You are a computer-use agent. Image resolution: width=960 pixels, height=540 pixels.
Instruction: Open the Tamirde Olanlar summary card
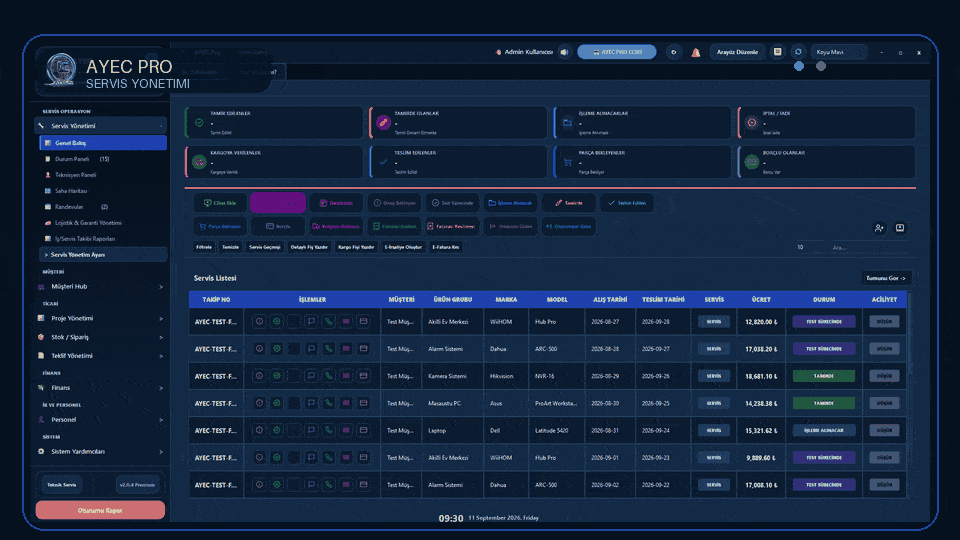pos(458,122)
